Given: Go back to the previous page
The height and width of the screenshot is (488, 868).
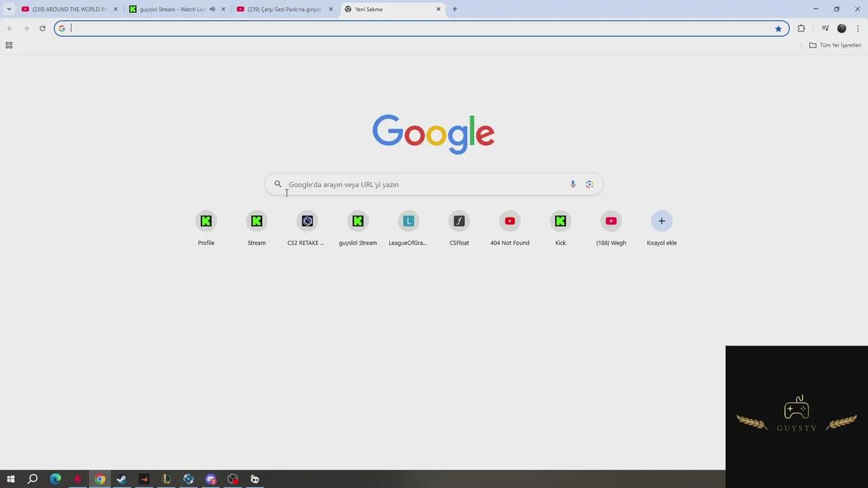Looking at the screenshot, I should pyautogui.click(x=9, y=28).
